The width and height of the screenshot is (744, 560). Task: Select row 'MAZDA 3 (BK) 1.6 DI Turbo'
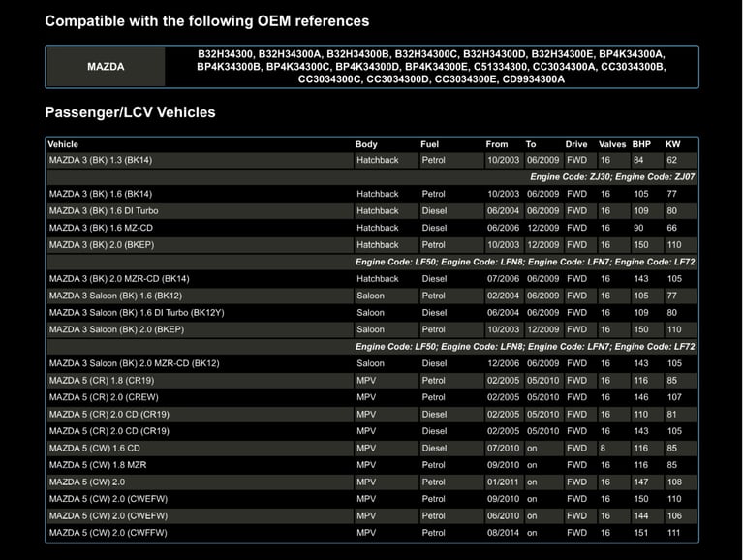click(372, 210)
